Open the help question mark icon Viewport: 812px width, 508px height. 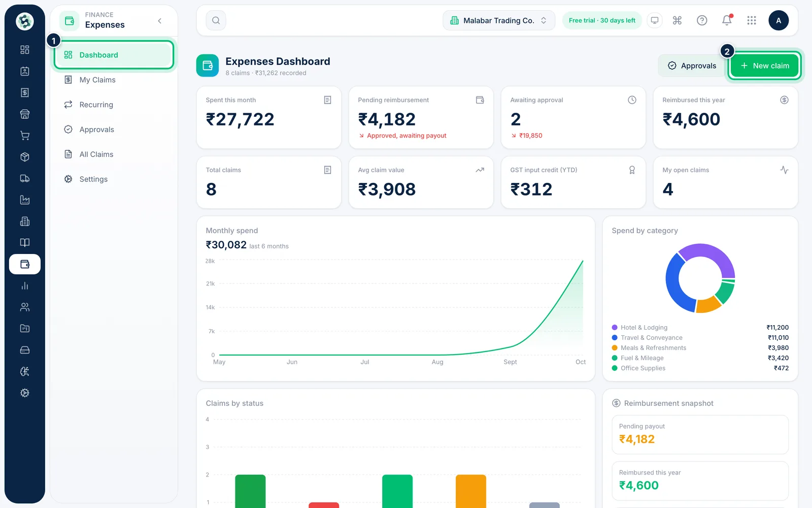click(702, 20)
